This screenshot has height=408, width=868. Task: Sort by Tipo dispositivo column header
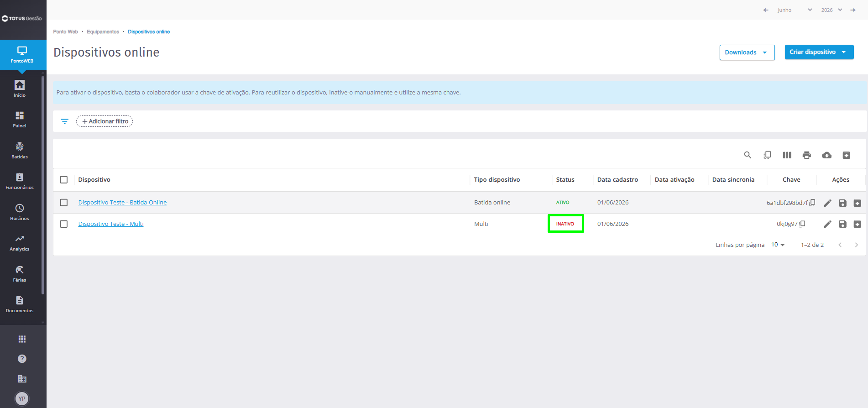[x=497, y=180]
